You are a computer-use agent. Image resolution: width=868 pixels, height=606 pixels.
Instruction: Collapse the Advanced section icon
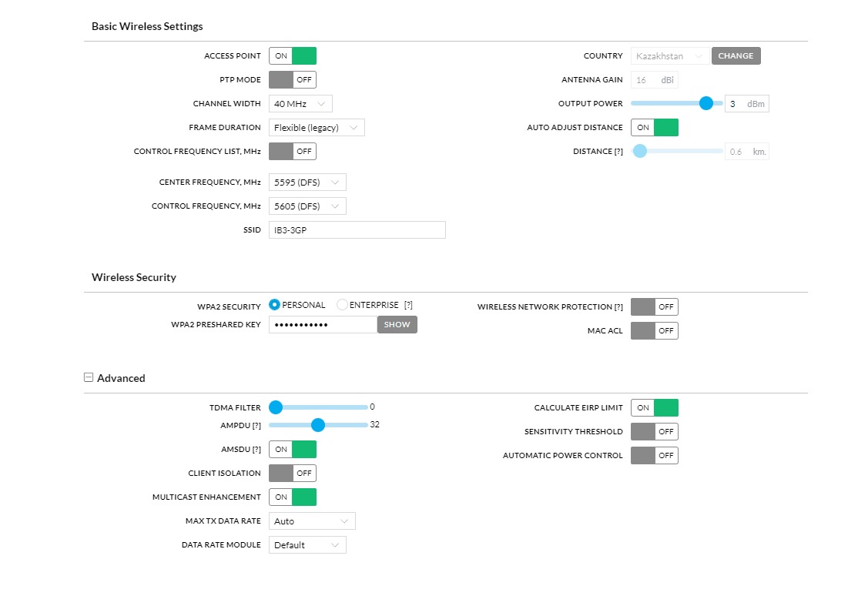[x=89, y=377]
